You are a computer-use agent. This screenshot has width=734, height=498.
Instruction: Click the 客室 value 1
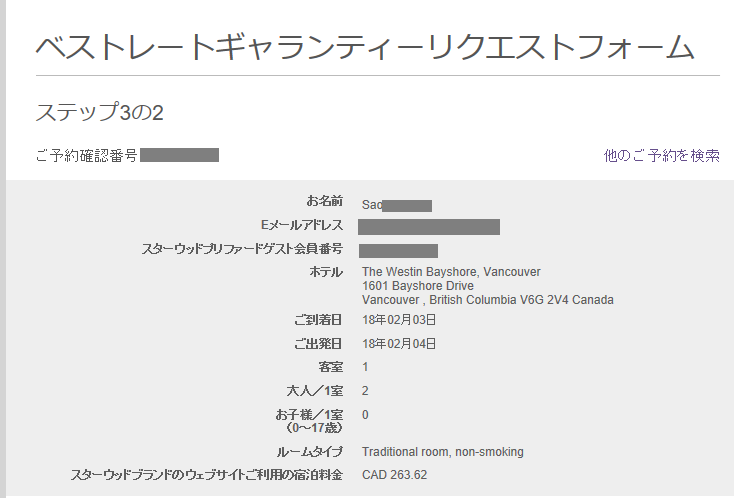click(x=365, y=367)
